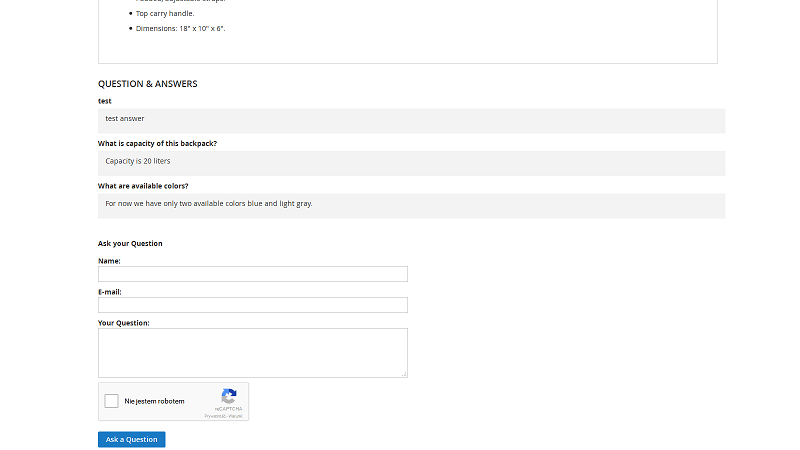Screen dimensions: 800x450
Task: Click the answer about blue and light gray colors
Action: point(209,204)
